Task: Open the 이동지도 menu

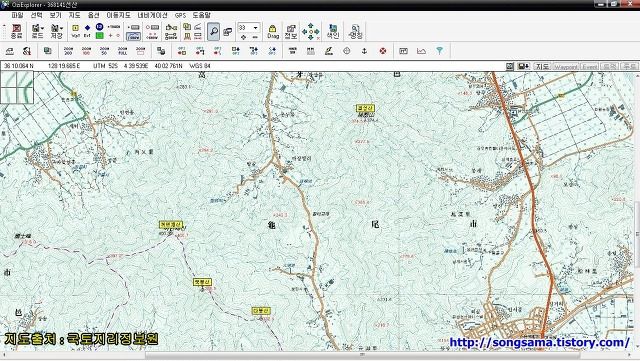Action: tap(118, 15)
